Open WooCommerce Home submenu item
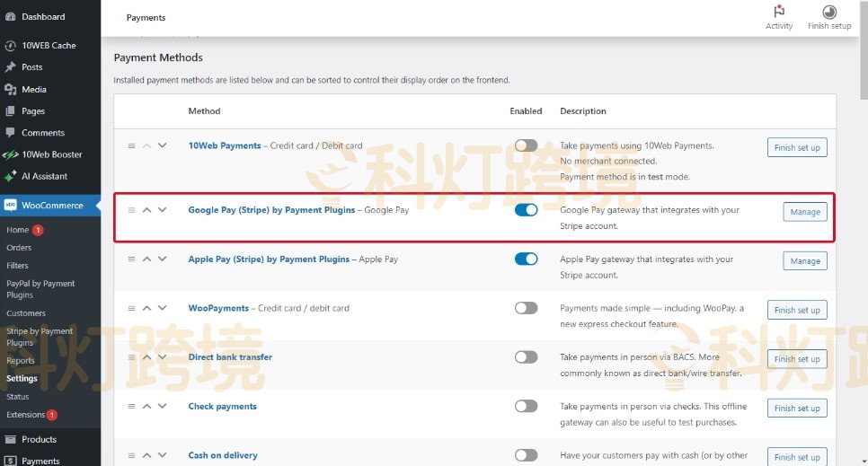 point(17,230)
